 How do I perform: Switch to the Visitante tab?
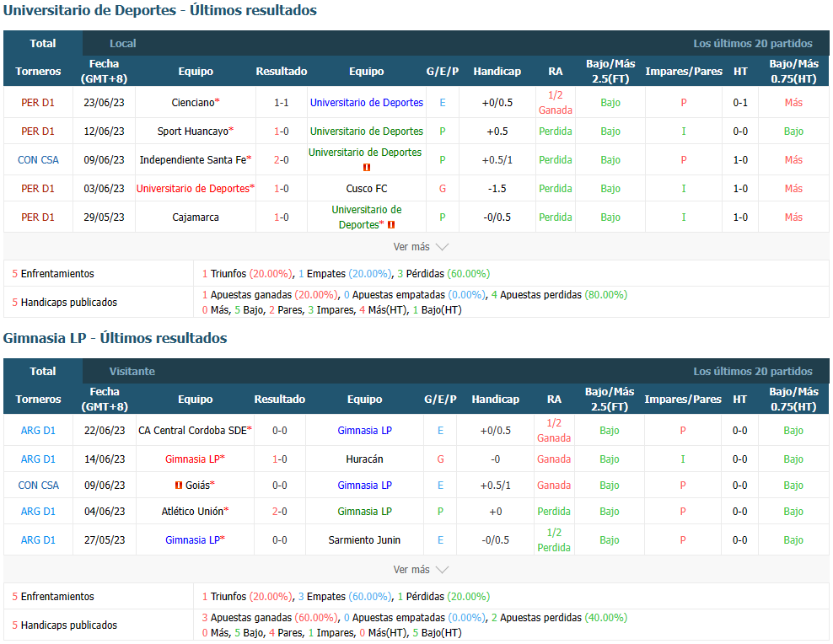click(132, 371)
